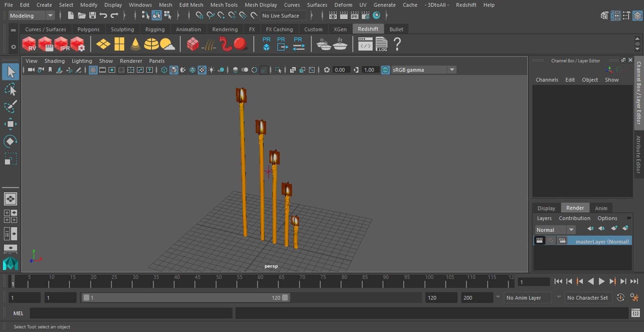Click the Play backwards button
The height and width of the screenshot is (332, 644).
pyautogui.click(x=591, y=282)
